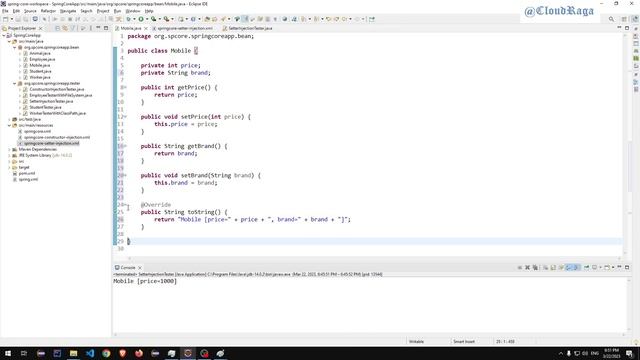Collapse the src/main/resources folder

coord(9,125)
